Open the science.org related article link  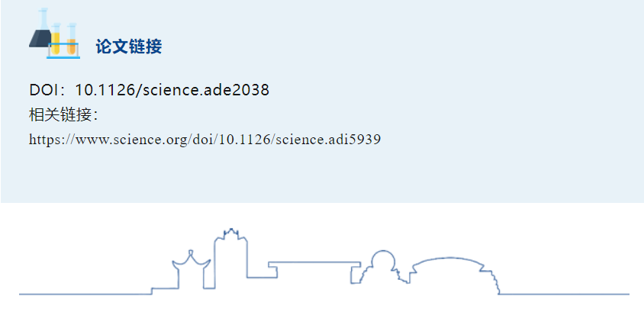coord(204,140)
